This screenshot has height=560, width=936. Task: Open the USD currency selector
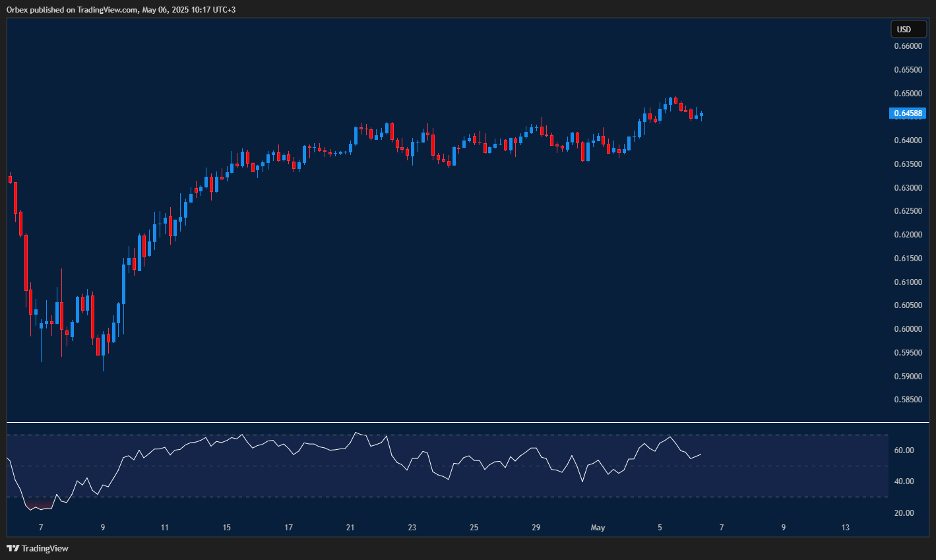(x=908, y=29)
